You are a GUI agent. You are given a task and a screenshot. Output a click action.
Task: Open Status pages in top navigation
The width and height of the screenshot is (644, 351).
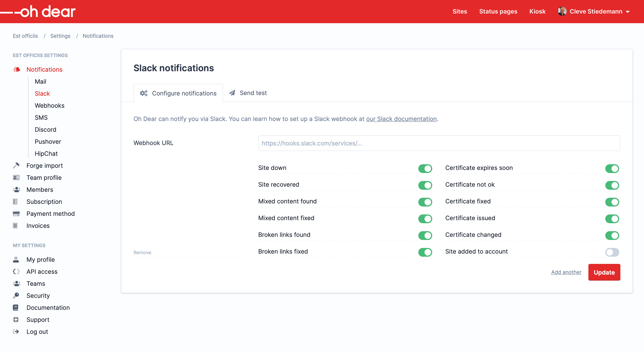point(498,12)
